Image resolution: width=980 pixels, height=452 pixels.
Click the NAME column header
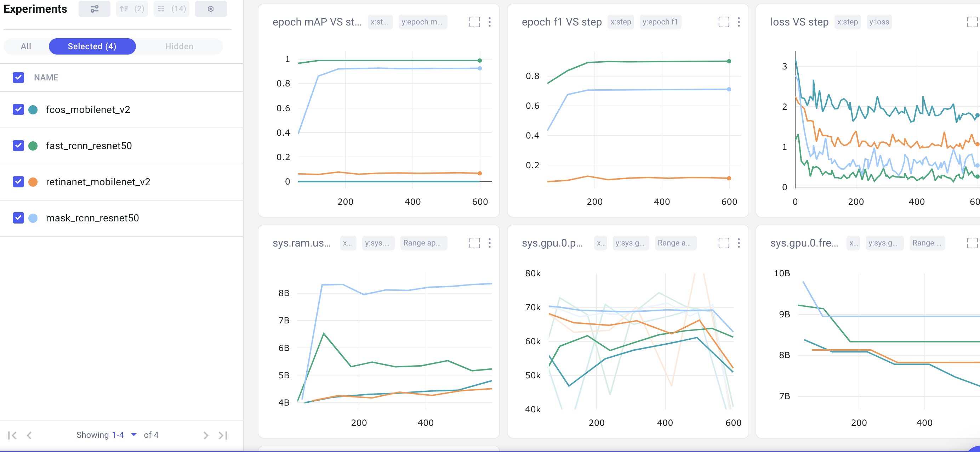click(46, 78)
